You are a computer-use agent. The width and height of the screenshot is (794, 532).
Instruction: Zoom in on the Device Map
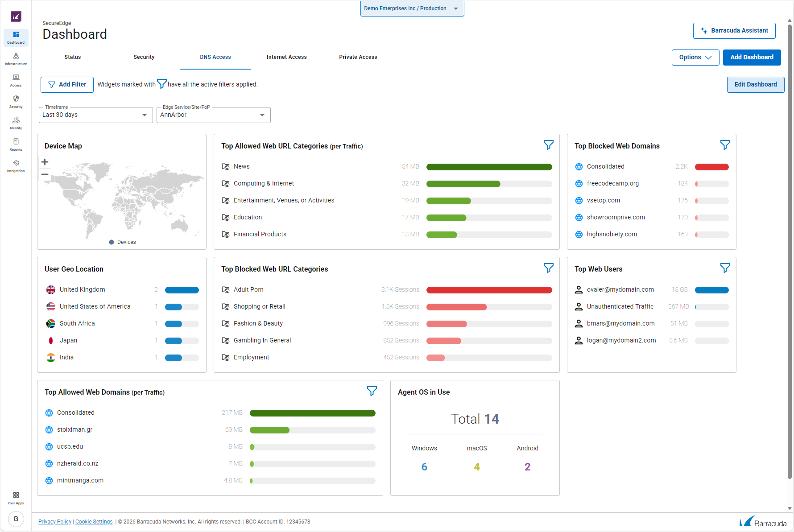pos(45,162)
